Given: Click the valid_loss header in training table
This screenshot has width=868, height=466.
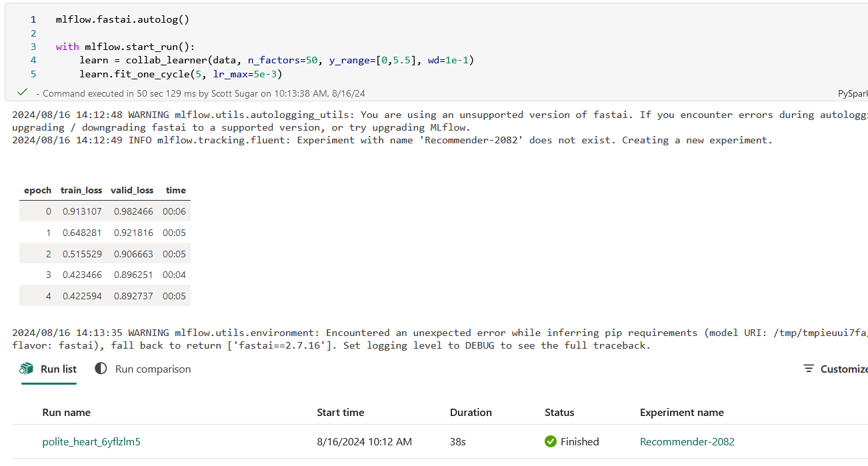Looking at the screenshot, I should (x=132, y=190).
